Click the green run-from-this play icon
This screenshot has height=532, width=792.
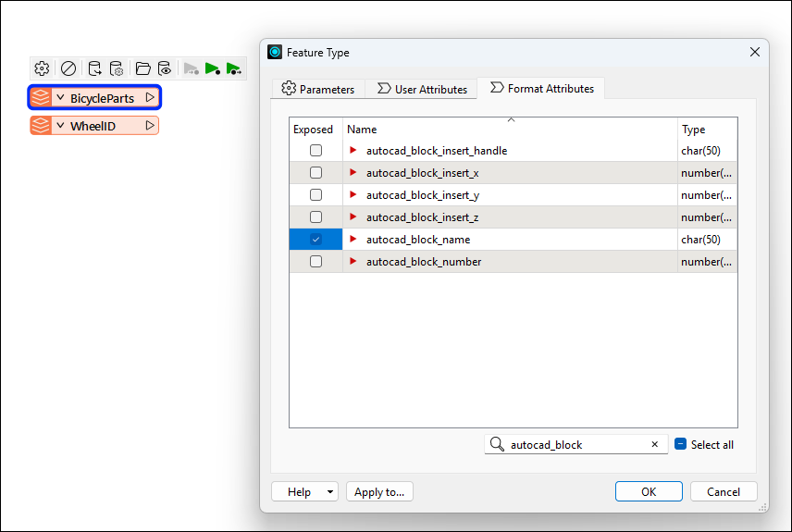coord(234,68)
